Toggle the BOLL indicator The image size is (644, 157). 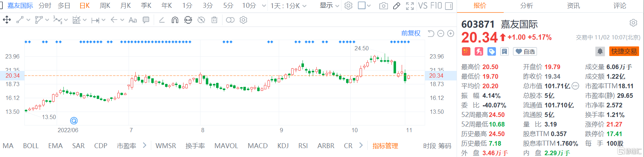coord(31,146)
